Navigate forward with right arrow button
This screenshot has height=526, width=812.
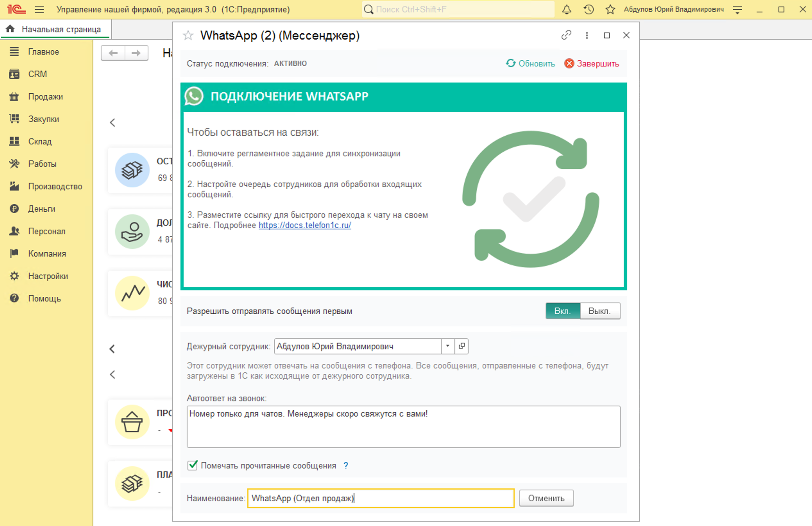136,53
